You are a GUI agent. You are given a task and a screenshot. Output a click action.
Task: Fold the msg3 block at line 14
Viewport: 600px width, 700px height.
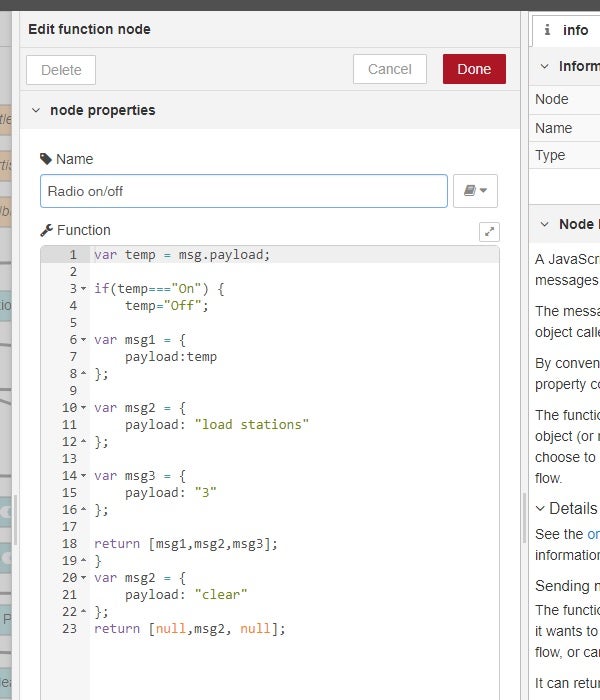pos(83,476)
